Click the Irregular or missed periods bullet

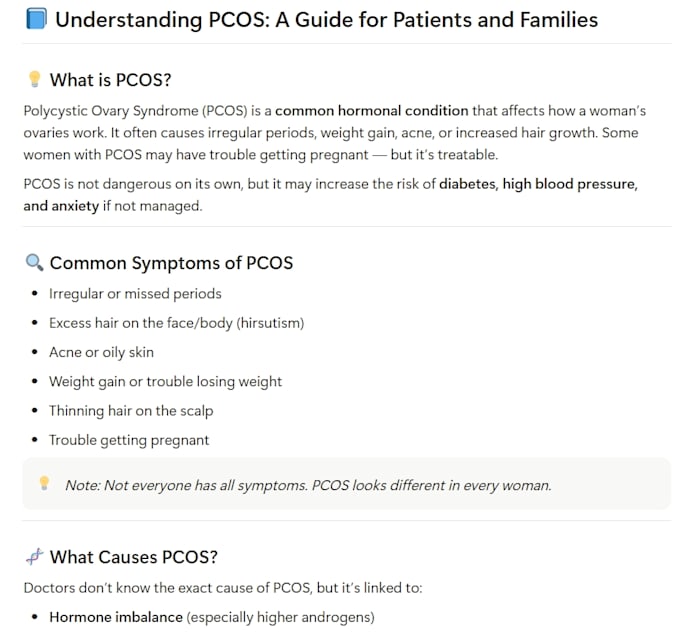coord(135,294)
